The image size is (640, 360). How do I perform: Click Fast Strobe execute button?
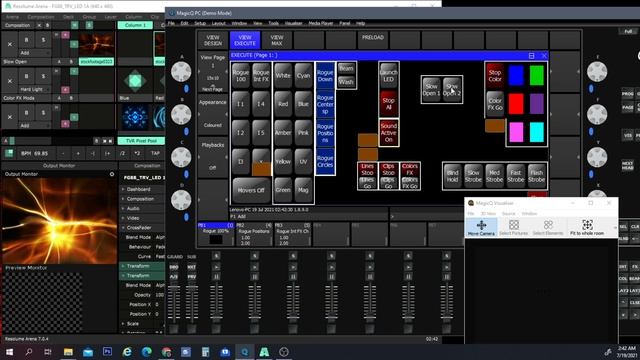click(x=516, y=176)
